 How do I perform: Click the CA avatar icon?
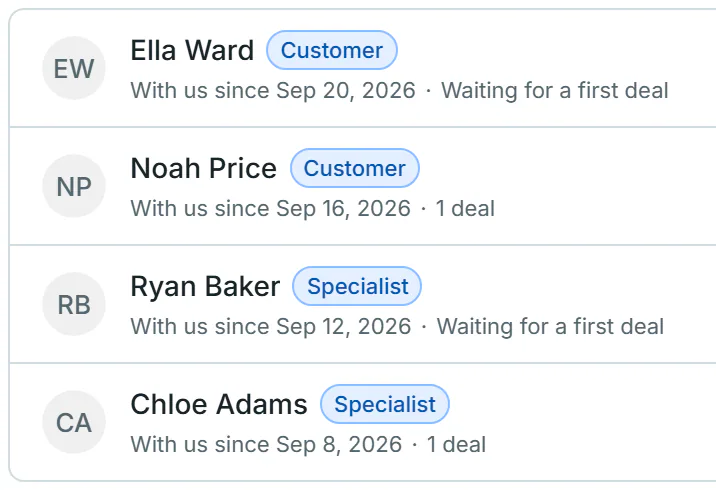(74, 422)
